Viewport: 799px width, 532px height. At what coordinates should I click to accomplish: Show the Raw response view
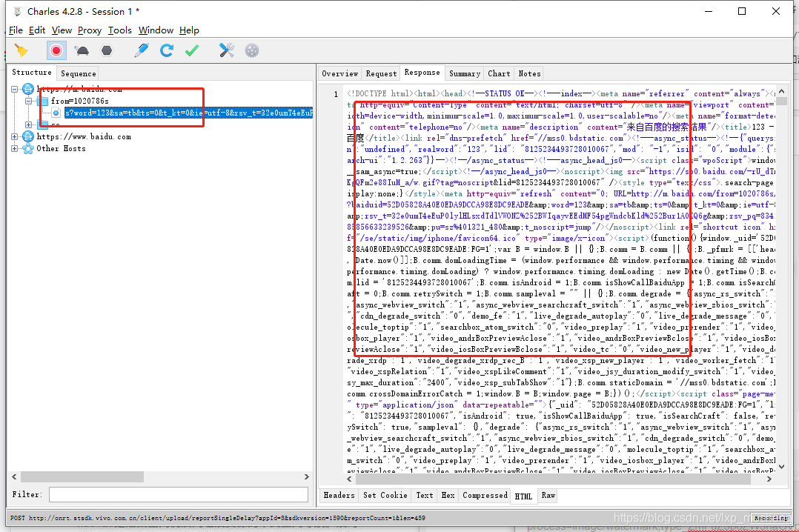tap(548, 495)
